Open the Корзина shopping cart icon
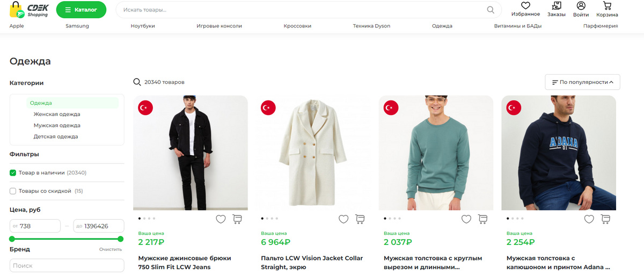The height and width of the screenshot is (274, 644). point(607,6)
